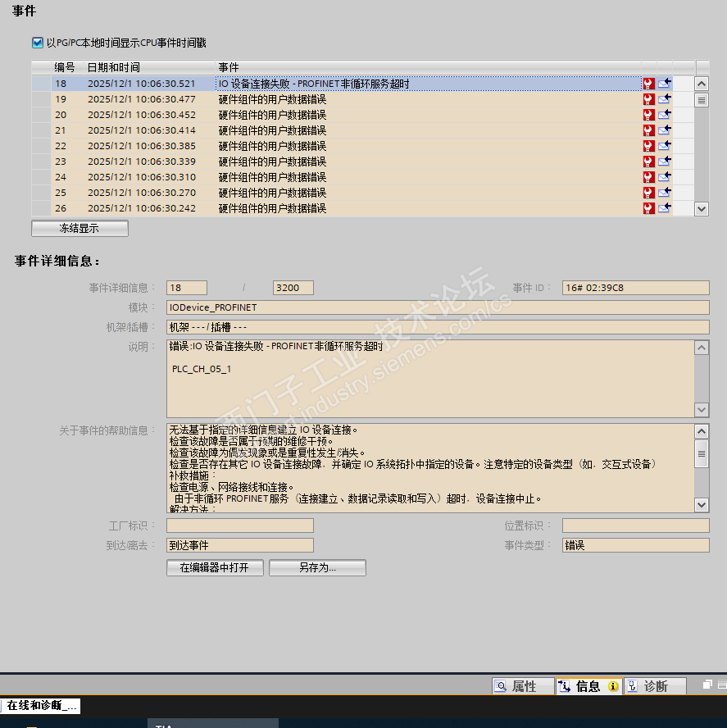Screen dimensions: 727x728
Task: Click the 另存为... button
Action: pyautogui.click(x=317, y=568)
